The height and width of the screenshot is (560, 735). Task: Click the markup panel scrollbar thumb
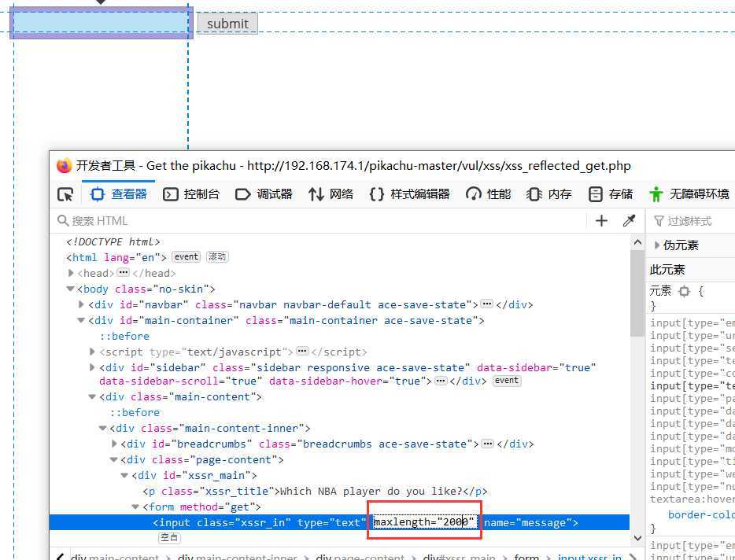click(x=637, y=293)
